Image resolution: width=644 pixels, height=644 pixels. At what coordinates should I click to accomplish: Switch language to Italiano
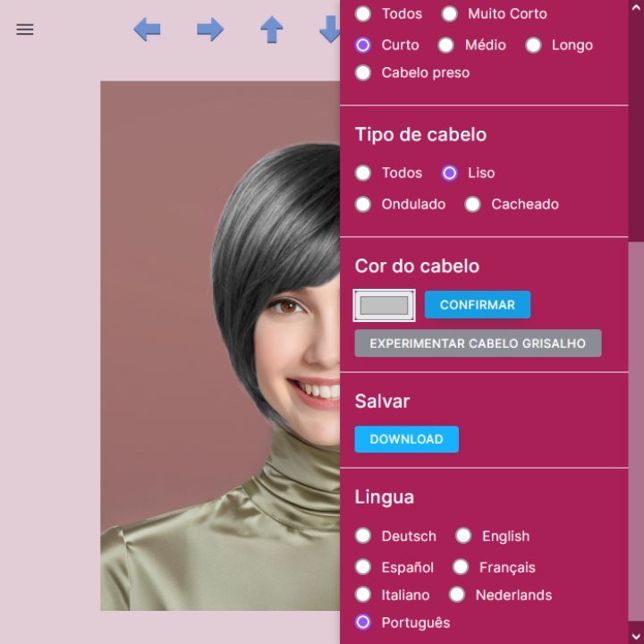coord(363,594)
